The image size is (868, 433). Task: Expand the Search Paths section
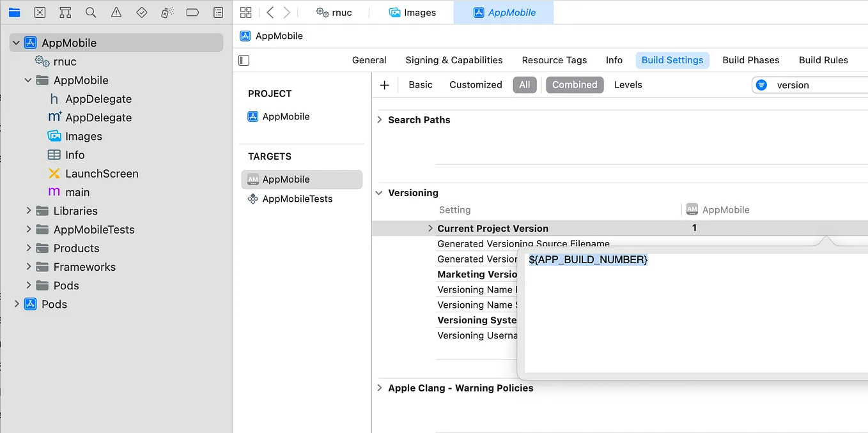click(380, 119)
